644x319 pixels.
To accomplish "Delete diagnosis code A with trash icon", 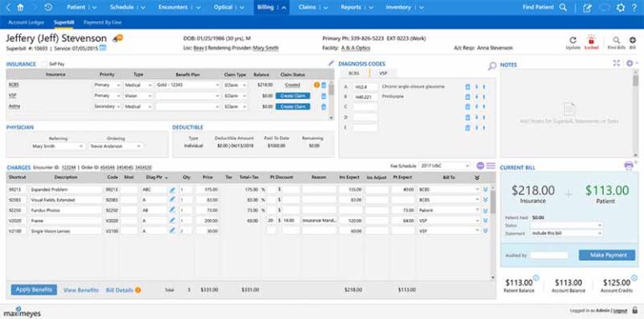I will tap(467, 86).
